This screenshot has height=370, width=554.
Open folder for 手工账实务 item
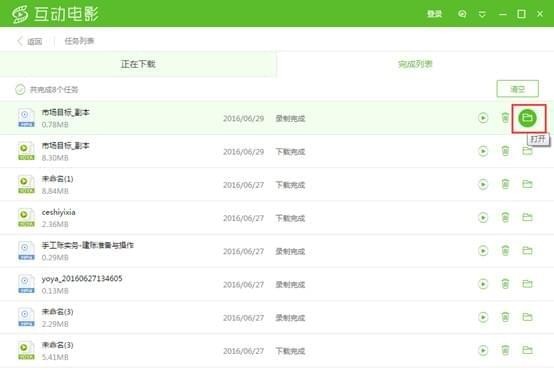527,251
